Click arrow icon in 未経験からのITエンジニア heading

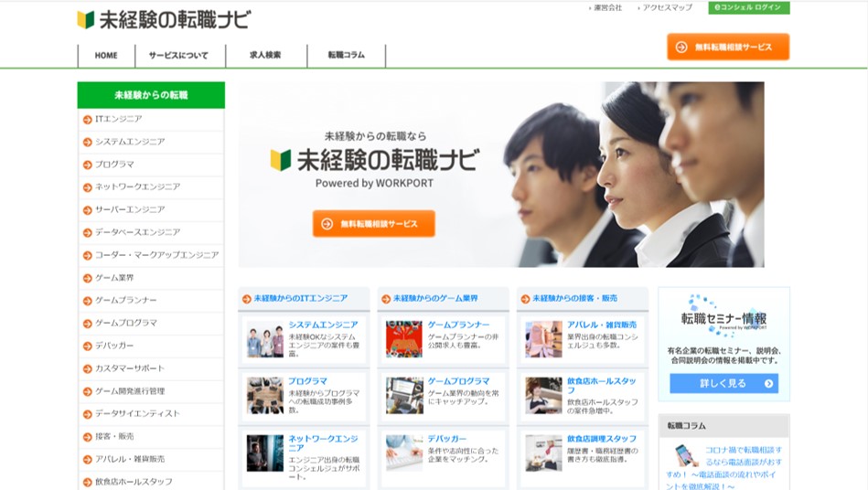click(x=247, y=299)
